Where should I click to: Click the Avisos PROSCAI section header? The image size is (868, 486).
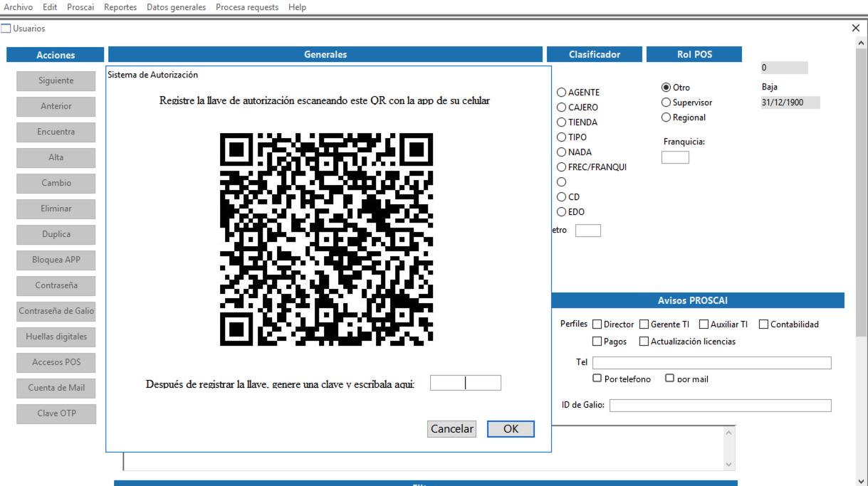[693, 301]
